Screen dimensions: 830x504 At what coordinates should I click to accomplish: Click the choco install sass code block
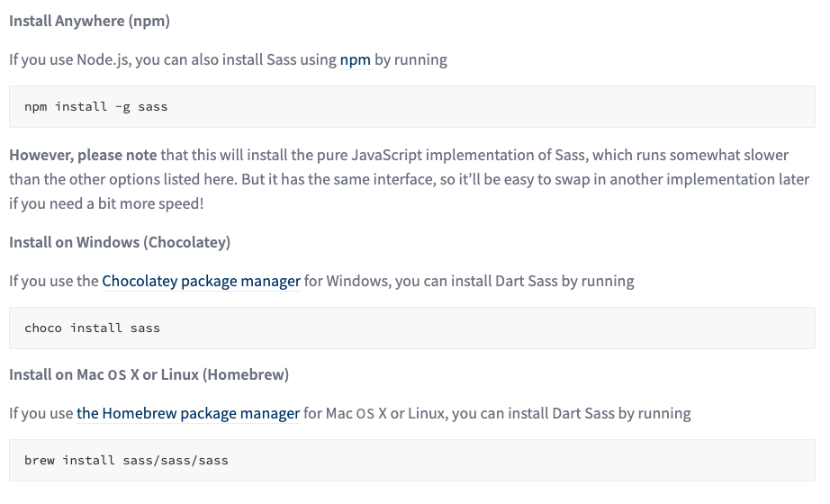tap(411, 328)
